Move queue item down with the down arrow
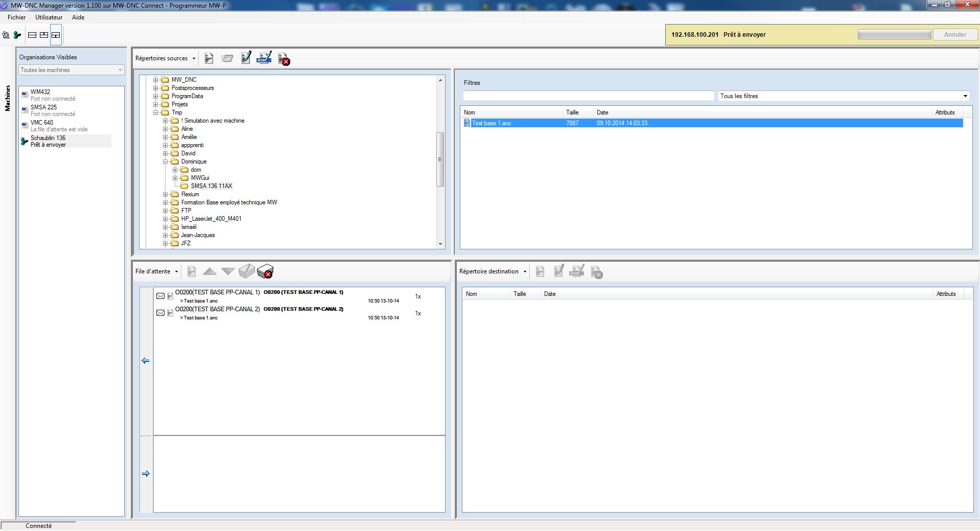The height and width of the screenshot is (531, 980). pyautogui.click(x=228, y=271)
